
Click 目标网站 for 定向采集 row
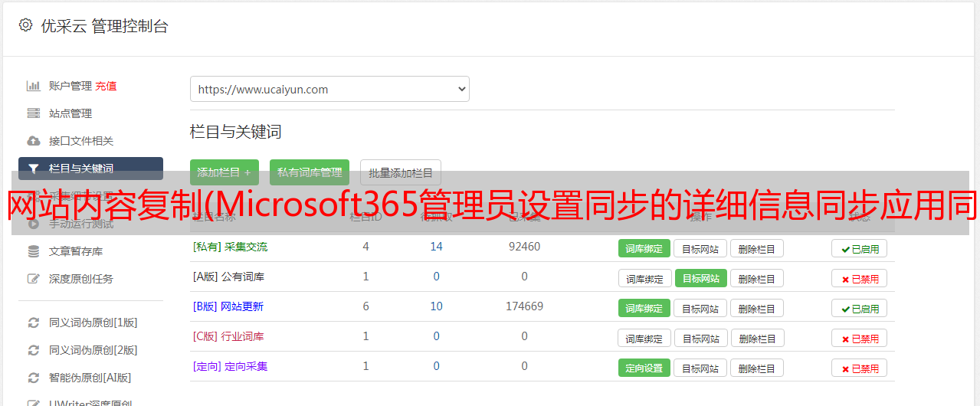[700, 368]
